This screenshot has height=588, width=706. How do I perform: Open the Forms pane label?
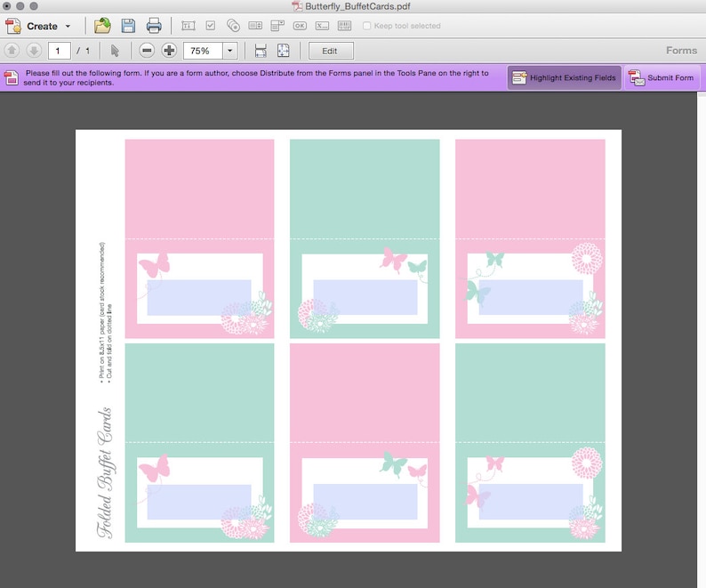[x=681, y=51]
